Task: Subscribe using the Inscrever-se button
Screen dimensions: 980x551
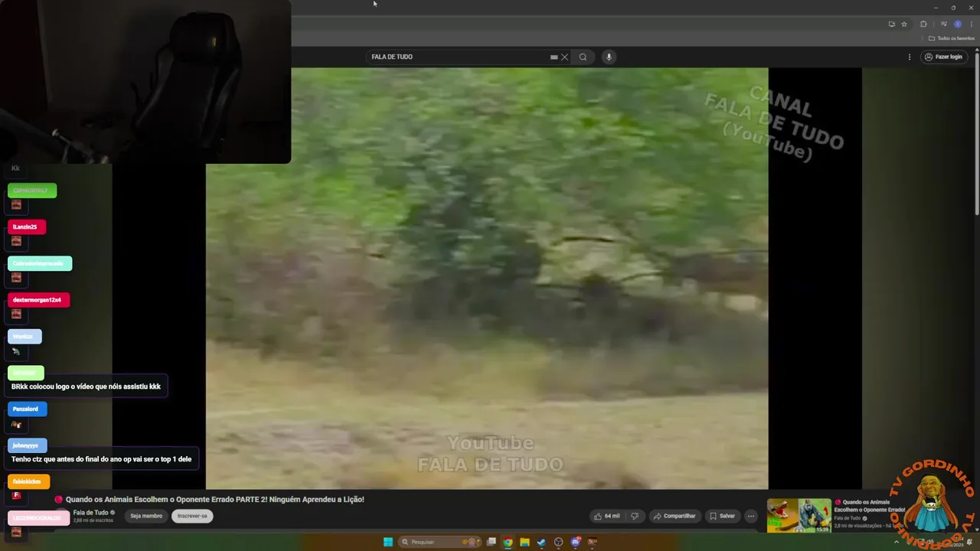Action: click(x=192, y=516)
